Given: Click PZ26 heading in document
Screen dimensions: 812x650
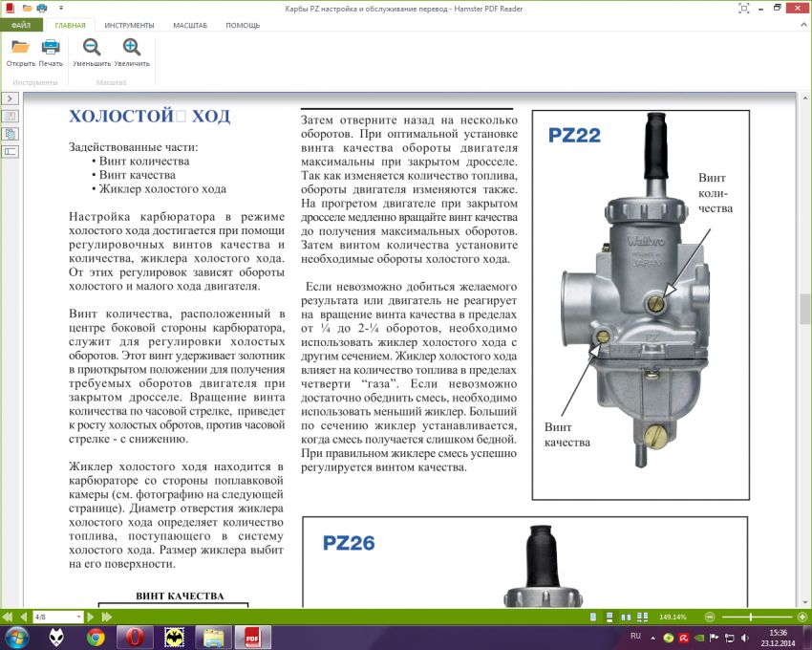Looking at the screenshot, I should click(349, 543).
